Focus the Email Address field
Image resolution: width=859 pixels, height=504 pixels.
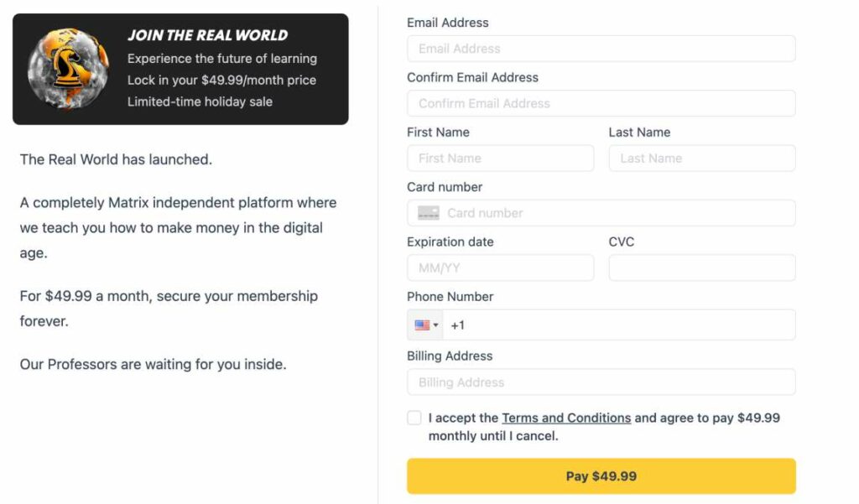pos(601,49)
